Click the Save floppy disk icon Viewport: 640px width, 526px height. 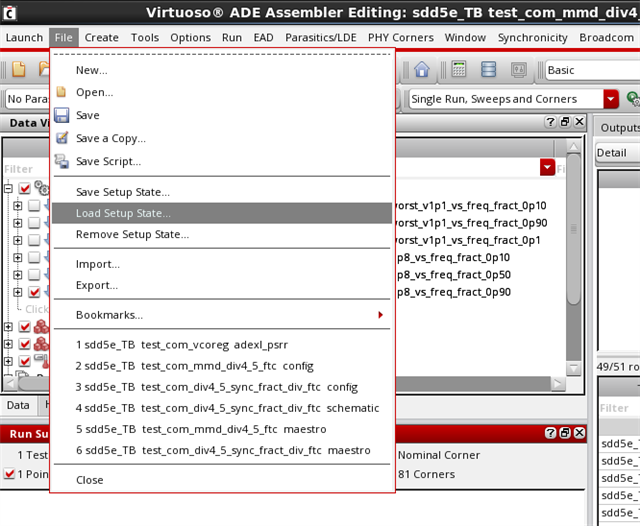pyautogui.click(x=62, y=115)
